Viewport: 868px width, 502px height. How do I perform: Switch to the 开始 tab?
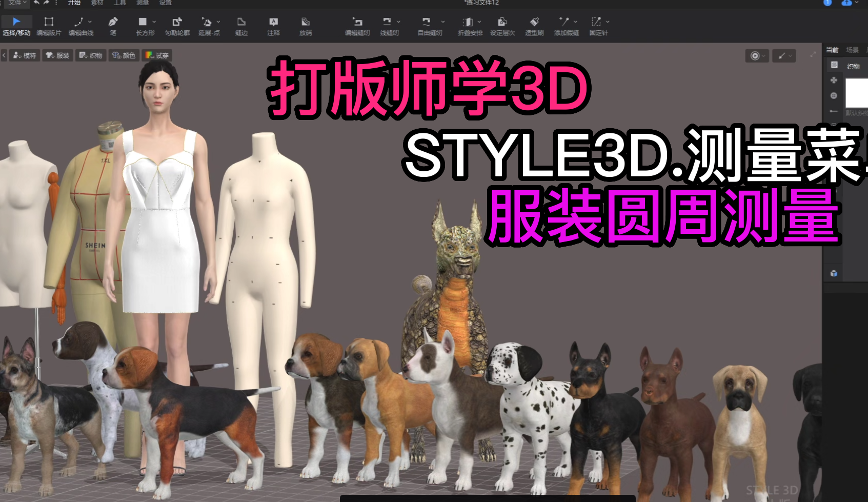click(x=74, y=3)
